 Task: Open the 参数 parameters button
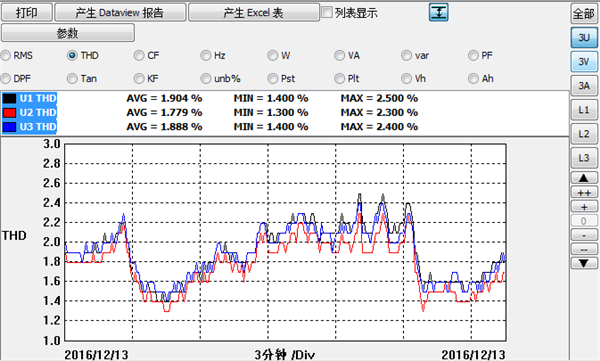coord(68,33)
